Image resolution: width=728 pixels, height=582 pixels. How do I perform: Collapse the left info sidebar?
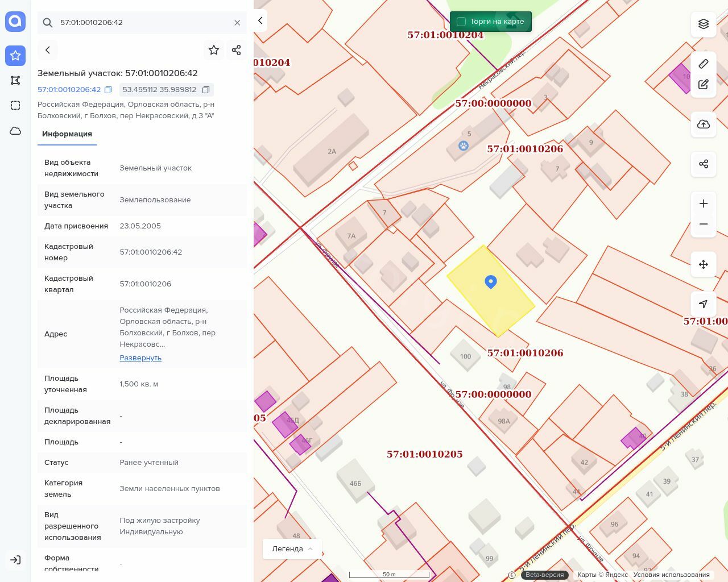(260, 20)
